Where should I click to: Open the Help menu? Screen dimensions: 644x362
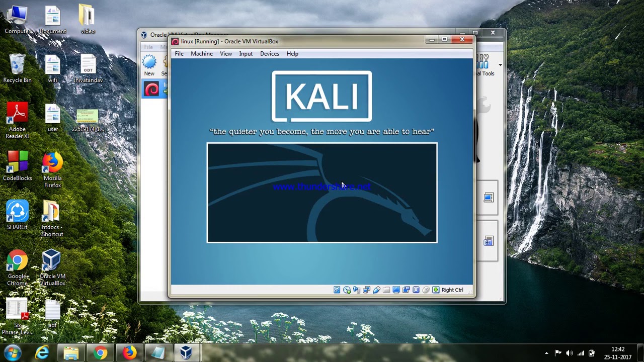point(292,54)
